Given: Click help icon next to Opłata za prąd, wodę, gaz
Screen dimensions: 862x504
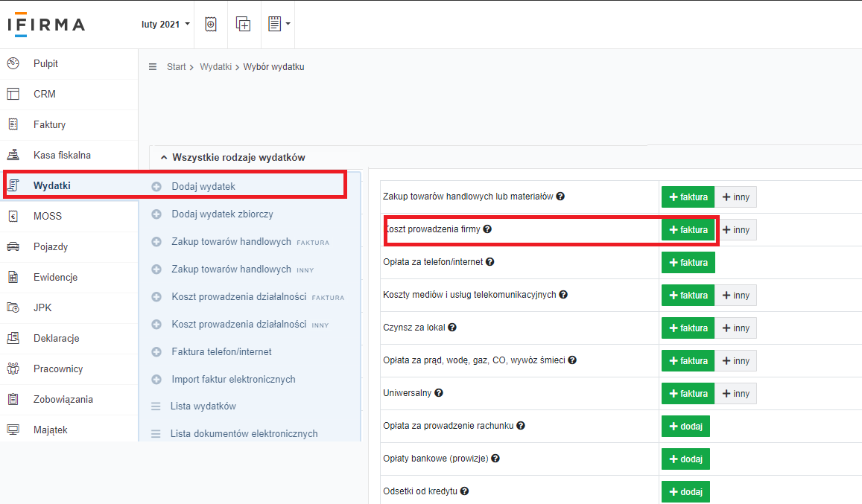Looking at the screenshot, I should point(572,360).
